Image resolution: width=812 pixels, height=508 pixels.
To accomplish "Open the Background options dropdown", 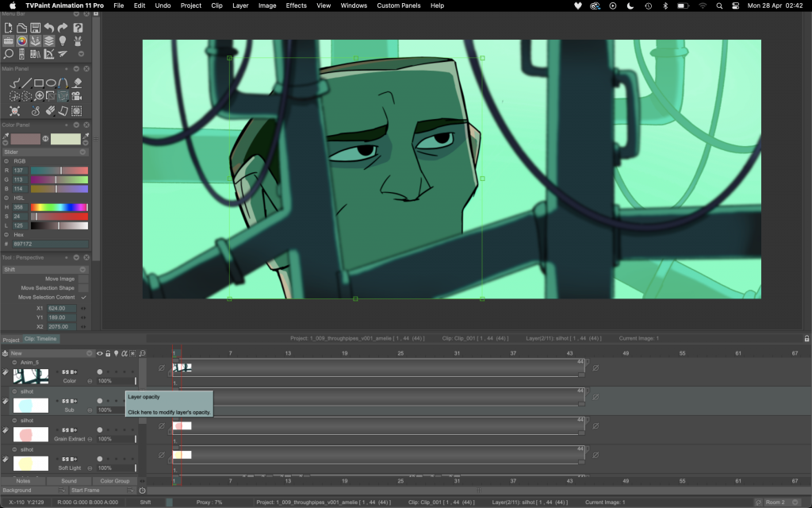I will (62, 491).
